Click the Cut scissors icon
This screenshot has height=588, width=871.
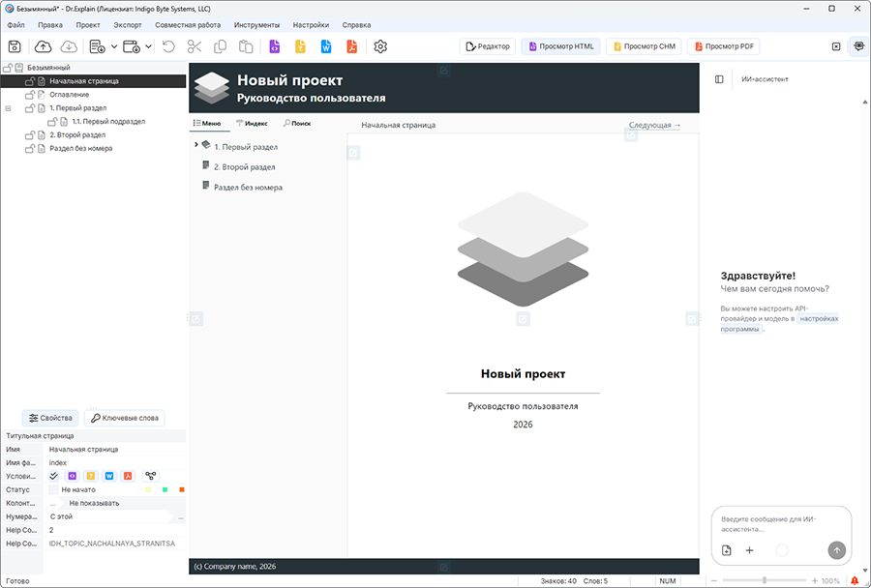coord(195,46)
